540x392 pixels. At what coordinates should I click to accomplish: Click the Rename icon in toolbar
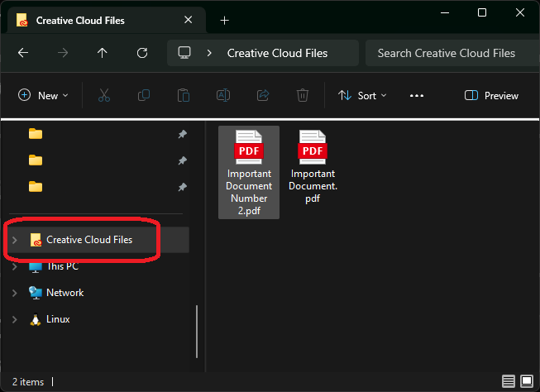[x=223, y=95]
